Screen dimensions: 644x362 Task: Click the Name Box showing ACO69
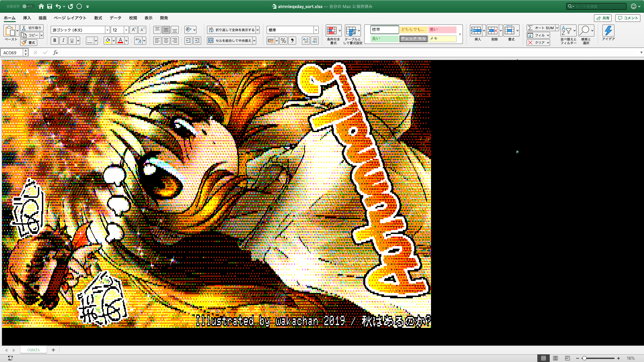pyautogui.click(x=12, y=53)
